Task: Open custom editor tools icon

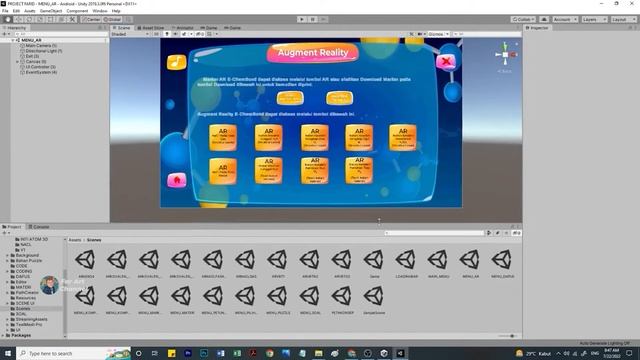Action: pyautogui.click(x=72, y=19)
